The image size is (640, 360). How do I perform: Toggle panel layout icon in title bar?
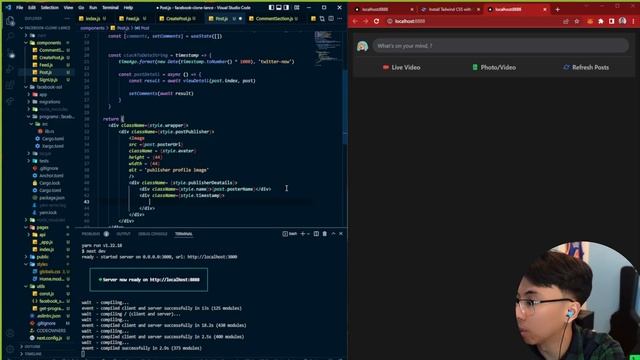click(x=279, y=7)
